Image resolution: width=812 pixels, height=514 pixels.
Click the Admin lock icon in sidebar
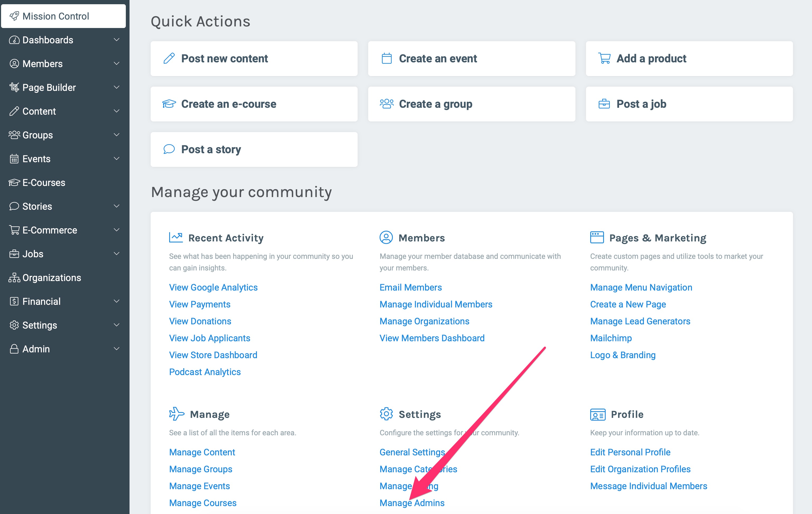point(14,348)
